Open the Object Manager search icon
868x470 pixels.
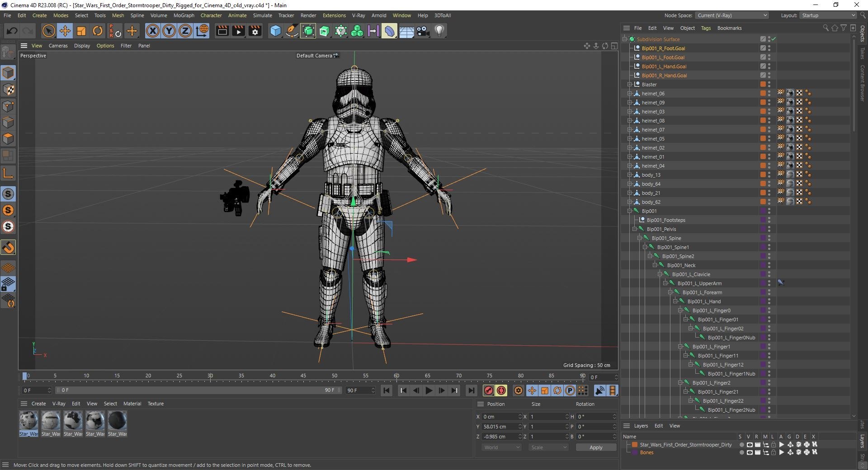[x=826, y=28]
